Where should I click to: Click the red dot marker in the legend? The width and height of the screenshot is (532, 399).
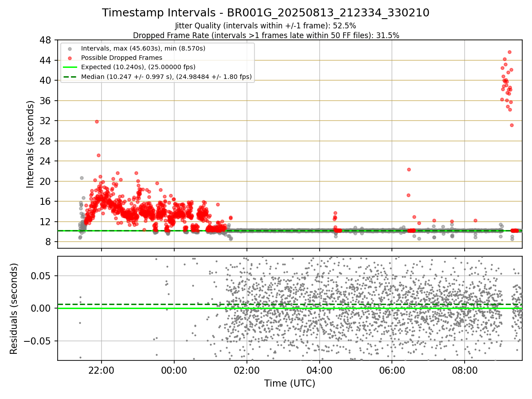click(70, 58)
